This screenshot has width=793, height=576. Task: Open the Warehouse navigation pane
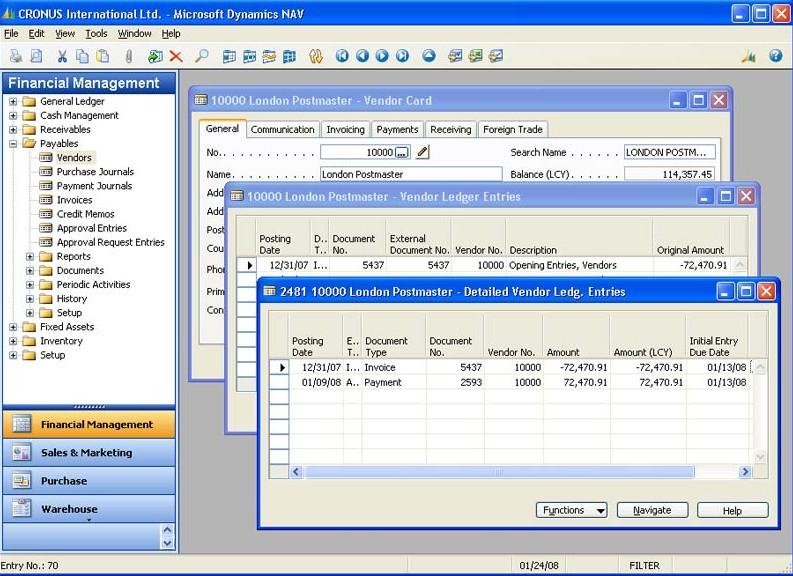pyautogui.click(x=89, y=509)
